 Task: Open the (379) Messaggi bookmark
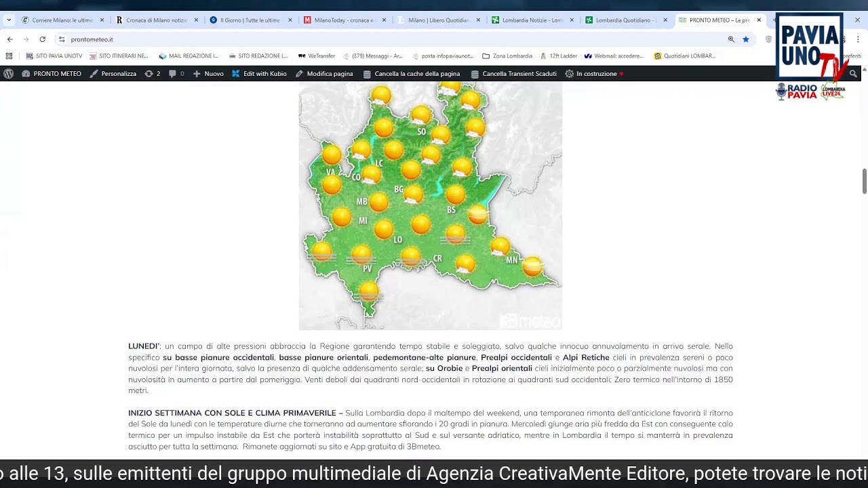click(372, 56)
